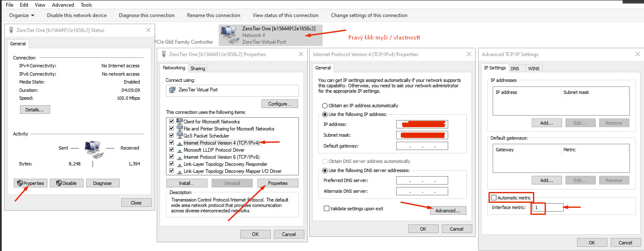
Task: Click the ZeroTier Virtual Port adapter icon
Action: [x=172, y=90]
